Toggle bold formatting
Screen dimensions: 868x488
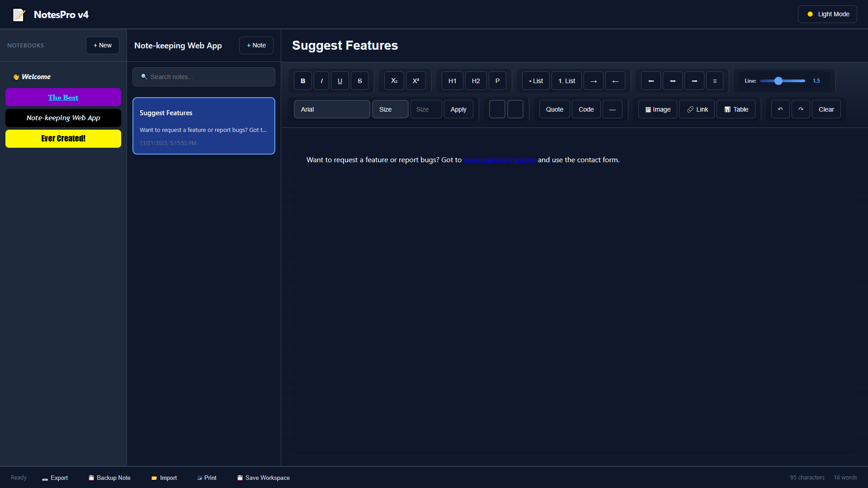point(303,81)
